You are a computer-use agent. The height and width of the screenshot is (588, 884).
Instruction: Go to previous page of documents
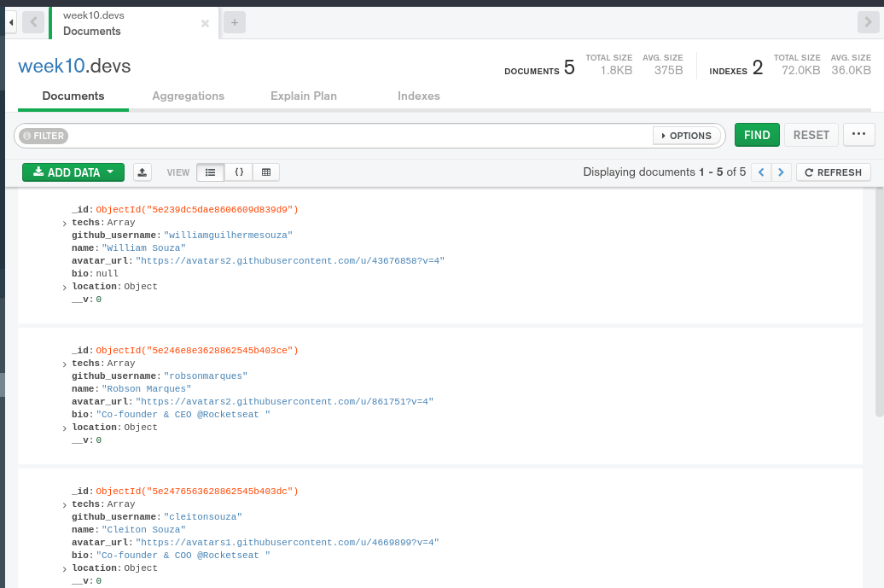coord(761,172)
